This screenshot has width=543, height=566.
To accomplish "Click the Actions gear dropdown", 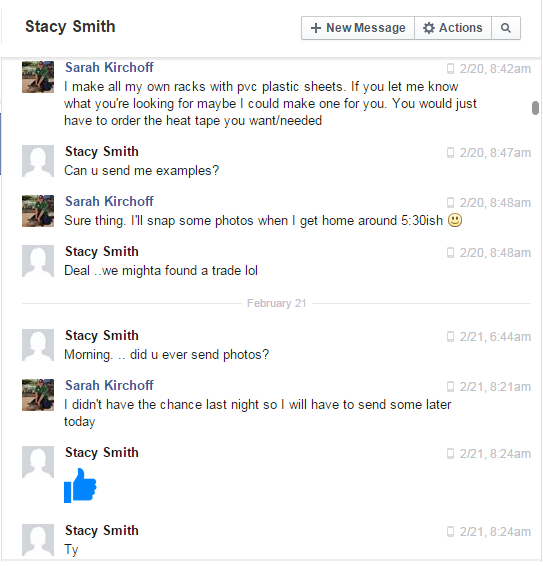I will 453,28.
